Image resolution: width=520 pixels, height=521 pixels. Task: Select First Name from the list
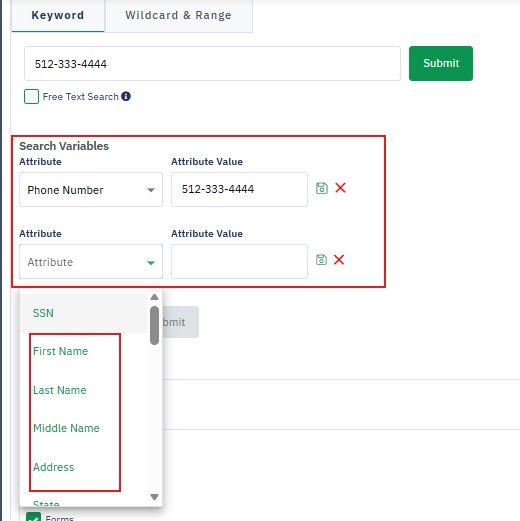point(60,351)
